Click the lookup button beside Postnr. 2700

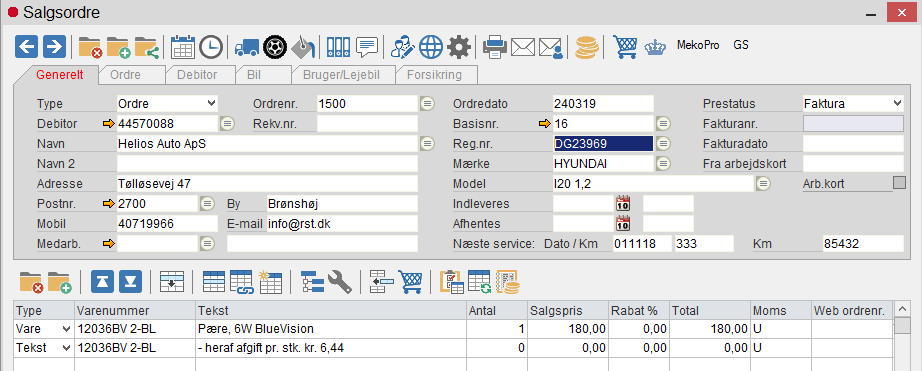click(207, 203)
